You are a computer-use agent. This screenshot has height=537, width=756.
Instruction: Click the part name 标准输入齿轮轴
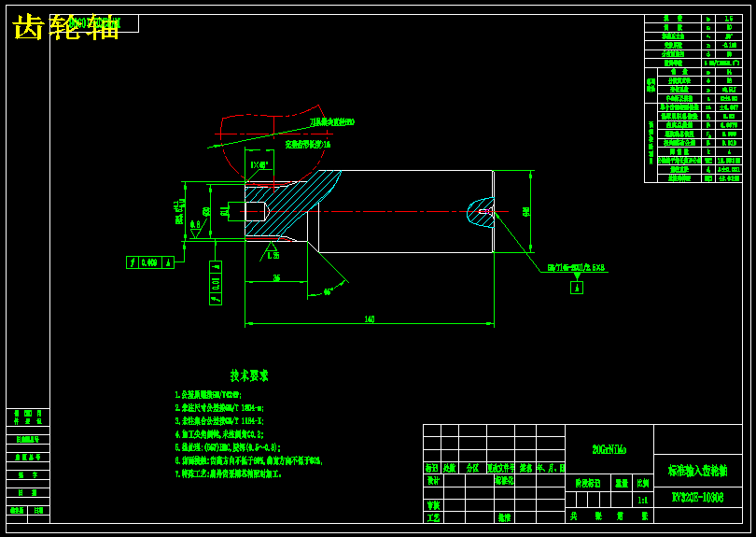(x=697, y=471)
